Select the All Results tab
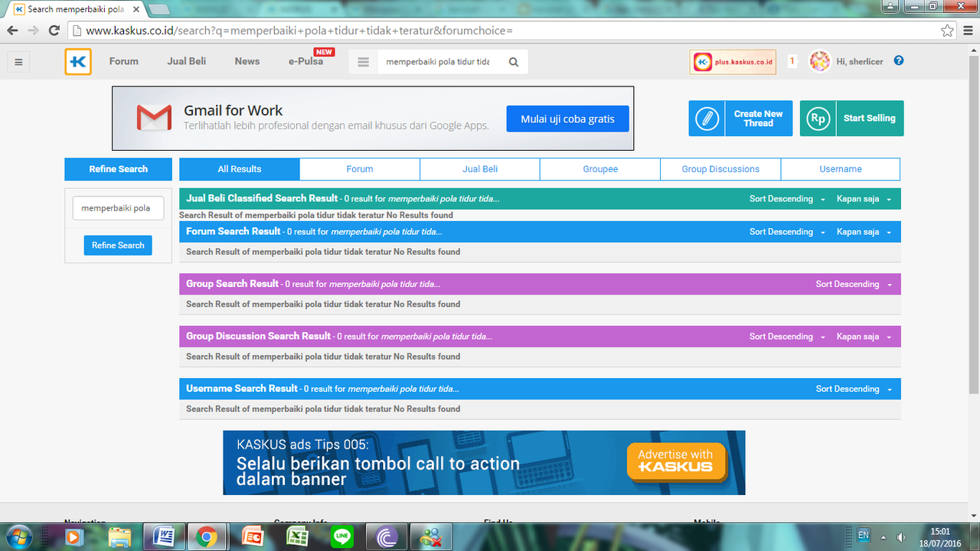Viewport: 980px width, 551px height. pyautogui.click(x=240, y=169)
